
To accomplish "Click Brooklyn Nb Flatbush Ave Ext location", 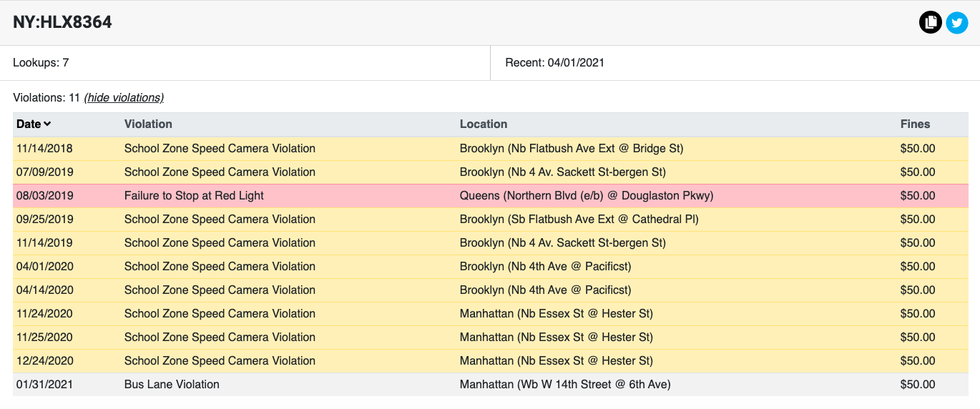I will click(x=572, y=148).
